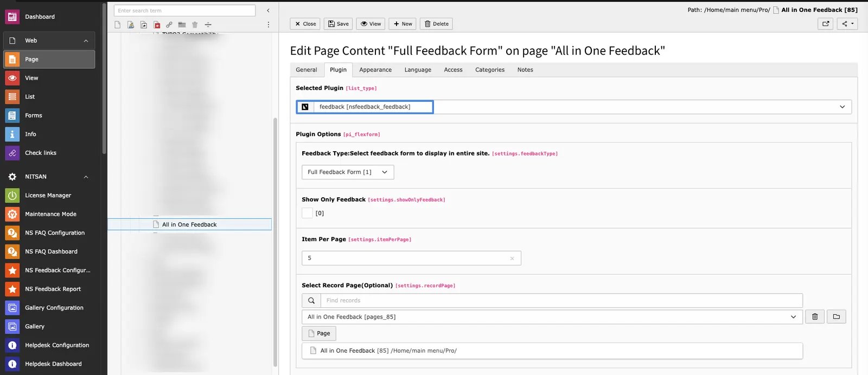Toggle the Show Only Feedback checkbox
868x375 pixels.
tap(307, 213)
